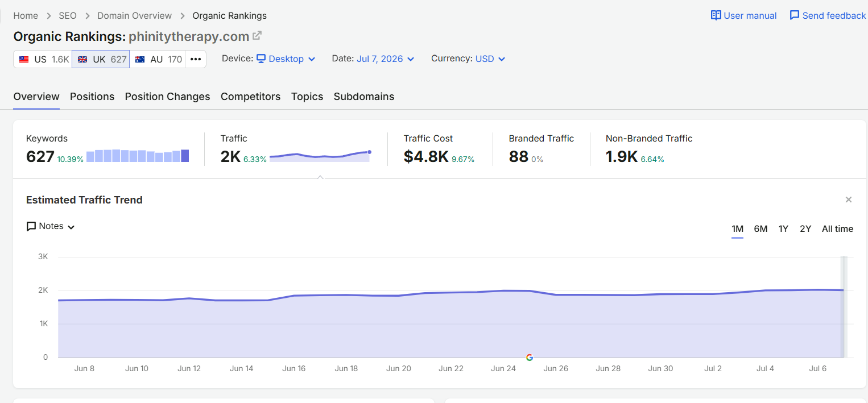This screenshot has height=403, width=868.
Task: Click the 3K y-axis label
Action: point(43,256)
